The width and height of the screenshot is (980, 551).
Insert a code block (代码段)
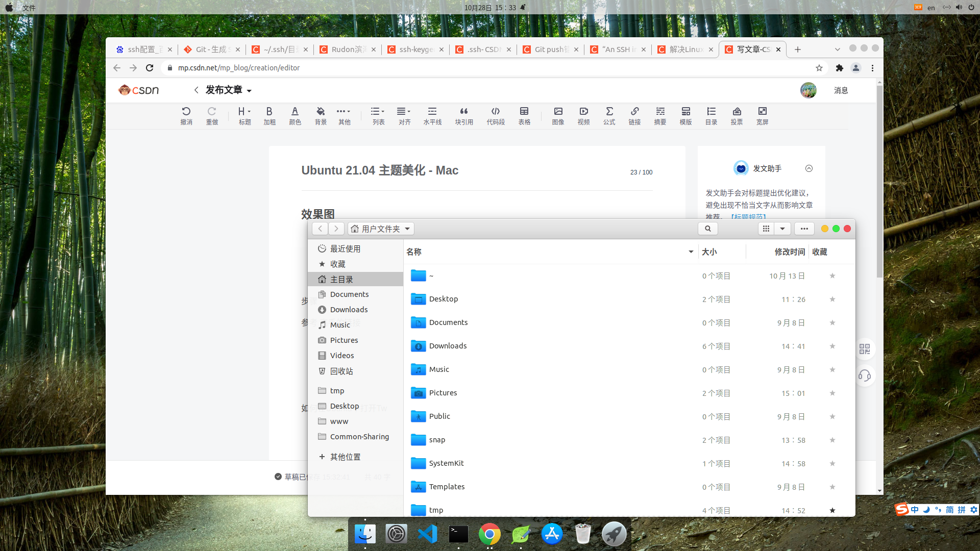[x=496, y=116]
